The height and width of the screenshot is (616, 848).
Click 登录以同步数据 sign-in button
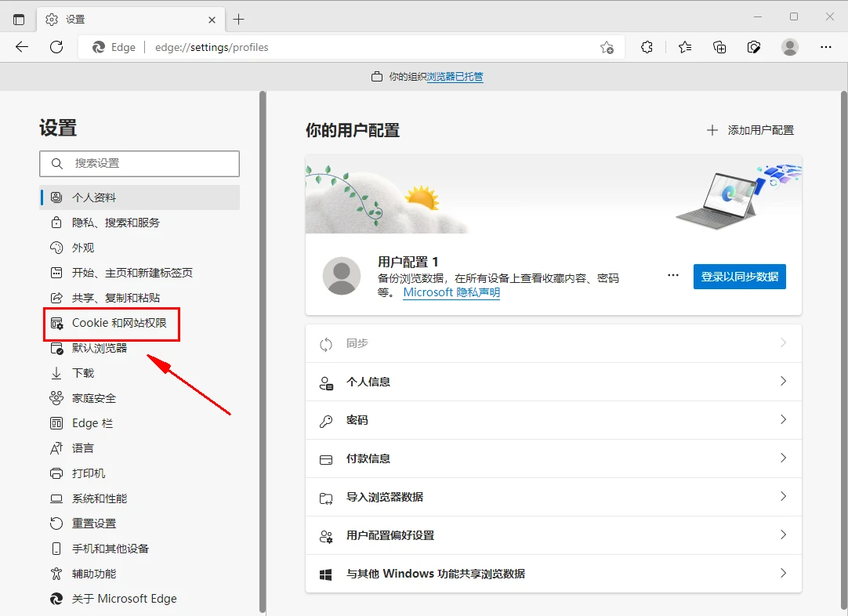tap(739, 277)
